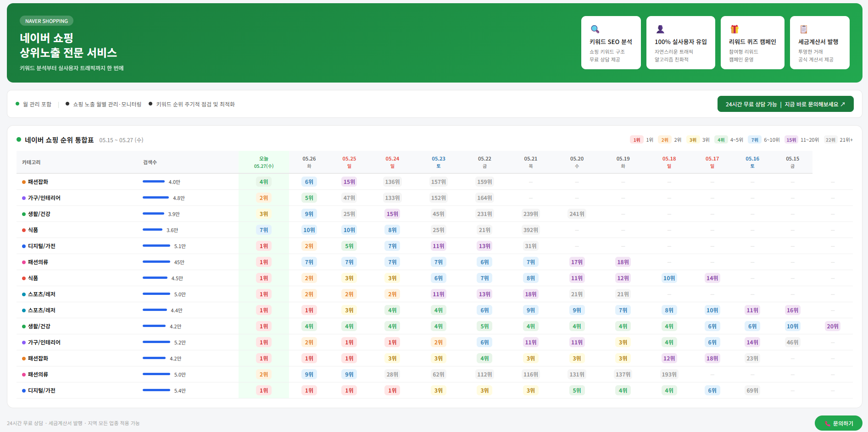Image resolution: width=868 pixels, height=432 pixels.
Task: Click the 20위 rank cell
Action: 833,326
